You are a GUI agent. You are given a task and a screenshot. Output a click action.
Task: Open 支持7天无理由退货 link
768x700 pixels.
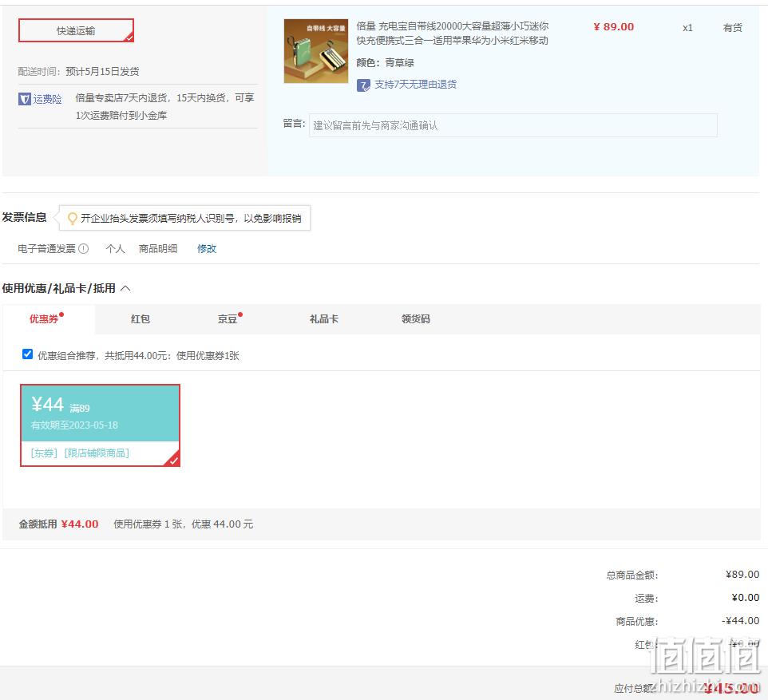[415, 85]
